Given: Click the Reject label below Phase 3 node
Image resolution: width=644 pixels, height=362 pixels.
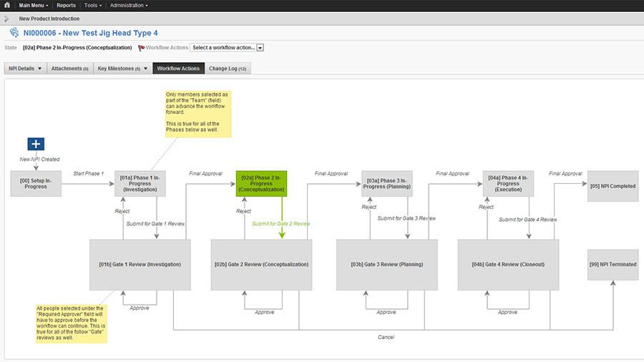Looking at the screenshot, I should (x=369, y=207).
